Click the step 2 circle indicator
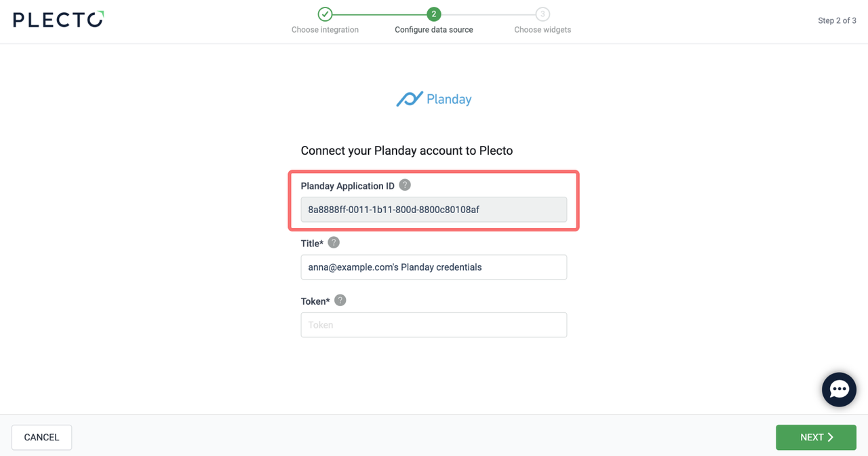Viewport: 868px width, 456px height. click(x=434, y=14)
